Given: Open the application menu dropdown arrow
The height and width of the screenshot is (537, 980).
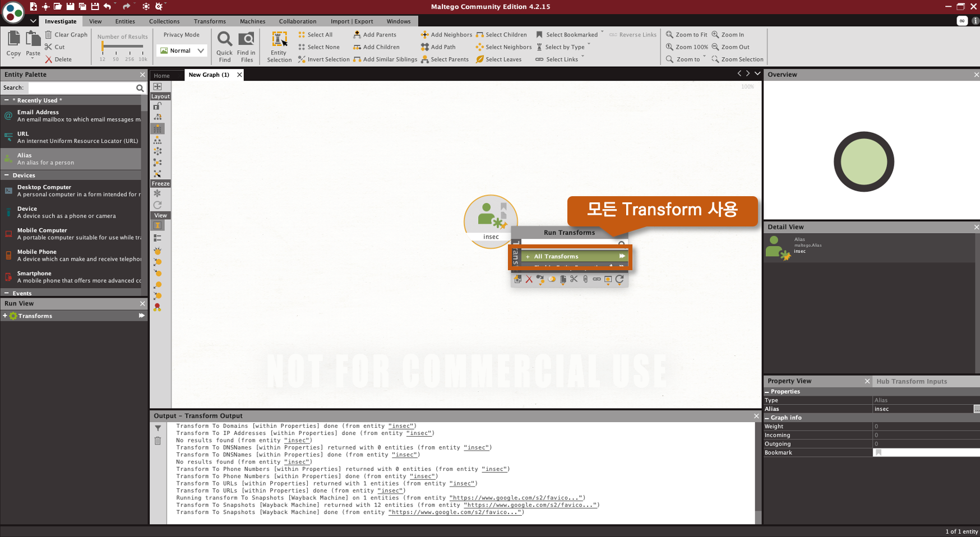Looking at the screenshot, I should 33,21.
